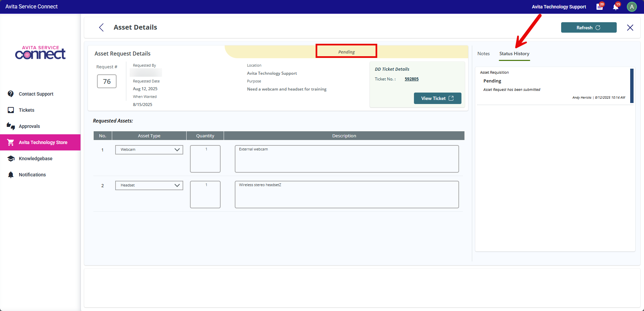Open the user avatar A menu

click(632, 7)
